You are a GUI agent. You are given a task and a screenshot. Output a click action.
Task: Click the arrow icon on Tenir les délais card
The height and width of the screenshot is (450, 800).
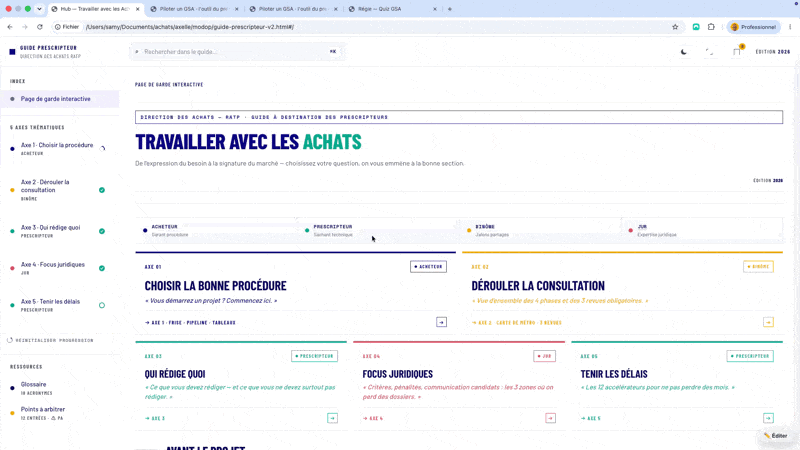768,418
